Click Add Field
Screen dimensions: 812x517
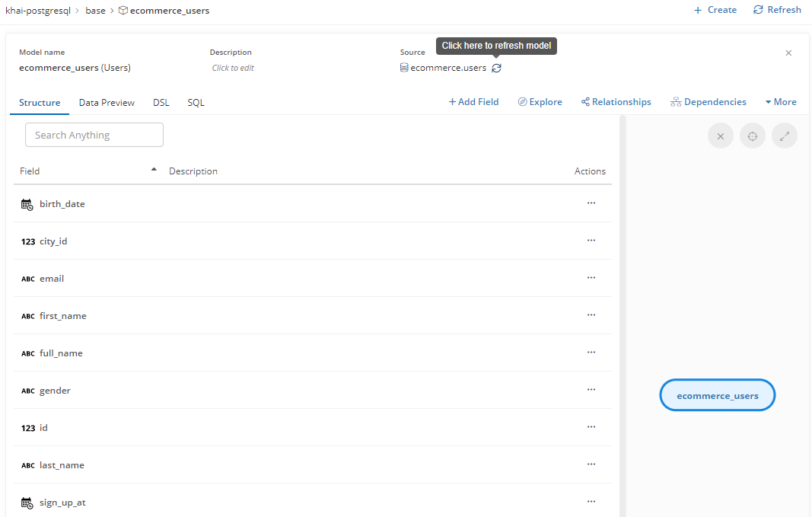[473, 102]
